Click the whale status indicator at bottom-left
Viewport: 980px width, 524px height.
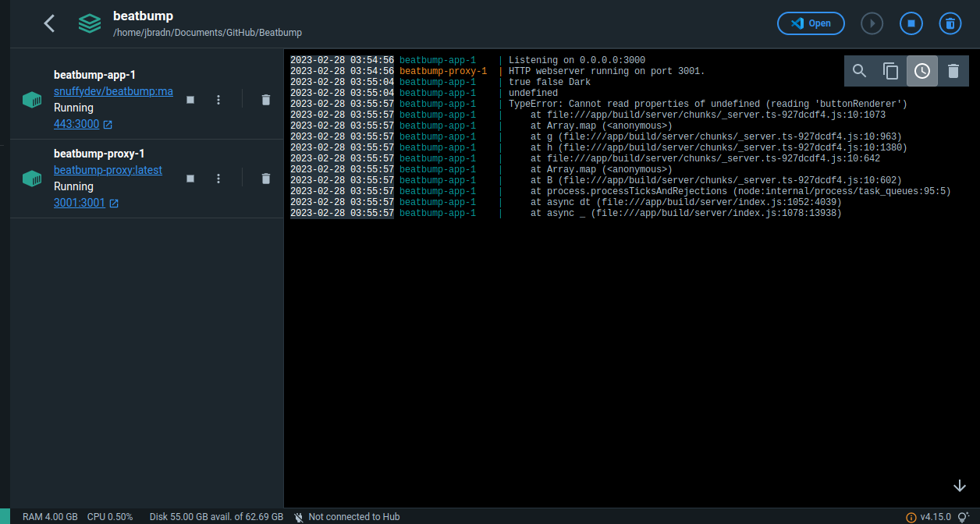(5, 516)
